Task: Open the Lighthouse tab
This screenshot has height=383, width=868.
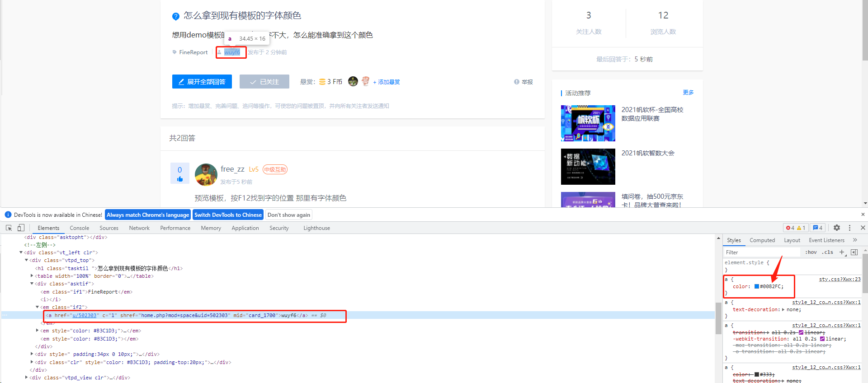Action: point(316,228)
